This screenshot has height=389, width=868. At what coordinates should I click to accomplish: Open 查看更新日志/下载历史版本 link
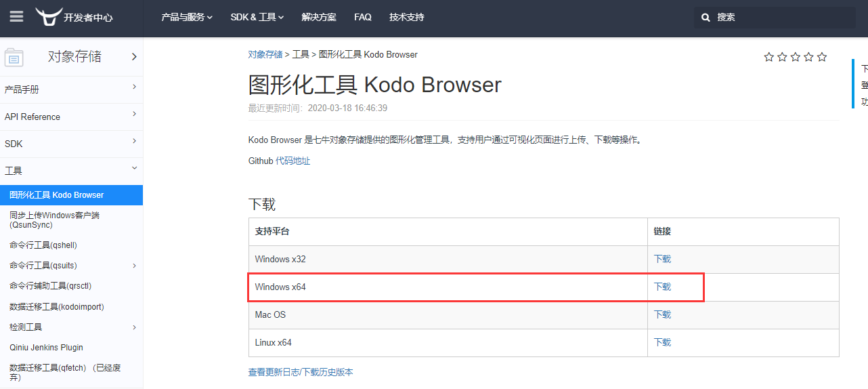301,372
